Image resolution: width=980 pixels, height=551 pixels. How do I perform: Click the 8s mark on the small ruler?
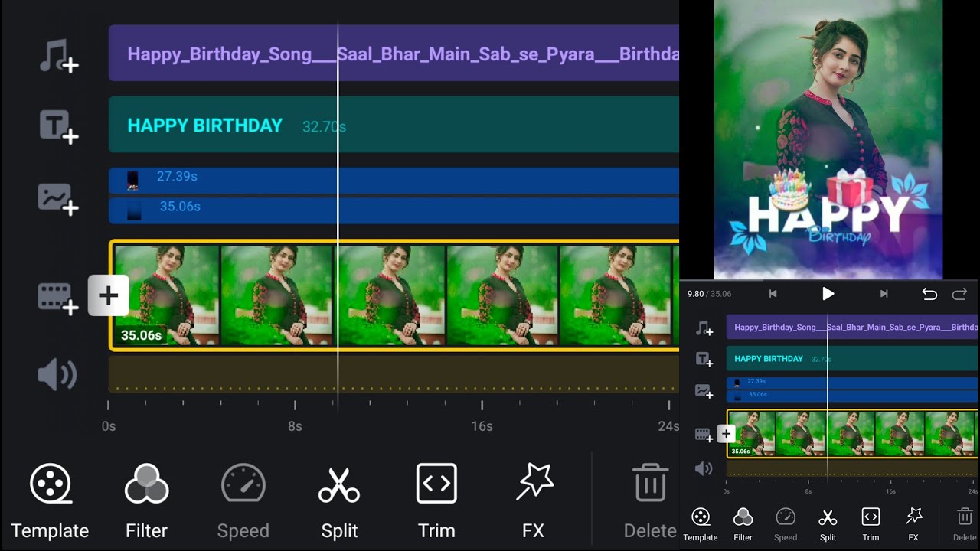coord(808,491)
